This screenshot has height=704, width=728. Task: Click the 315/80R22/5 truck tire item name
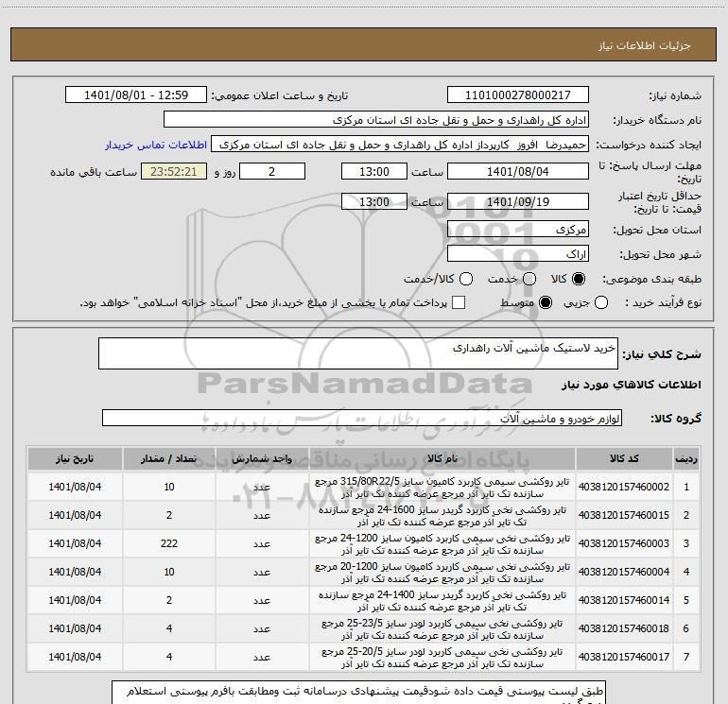point(442,488)
